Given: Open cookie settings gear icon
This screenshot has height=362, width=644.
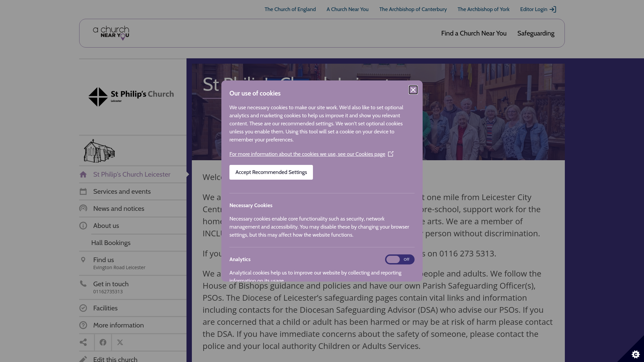Looking at the screenshot, I should 636,354.
